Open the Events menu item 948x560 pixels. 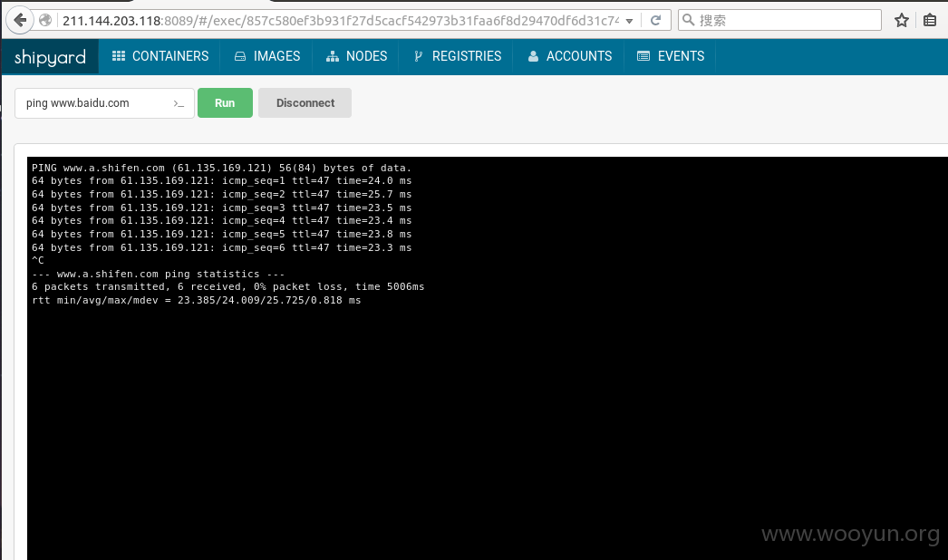671,56
